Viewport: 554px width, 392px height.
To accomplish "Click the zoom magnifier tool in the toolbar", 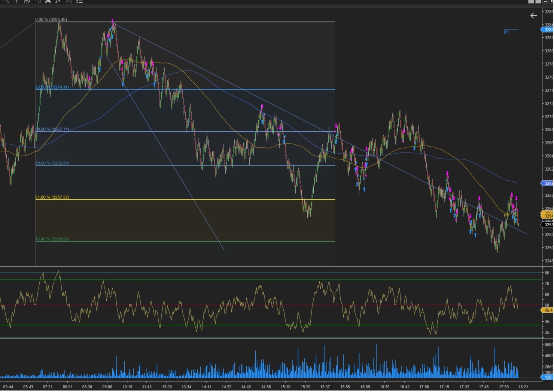I will (6, 1).
